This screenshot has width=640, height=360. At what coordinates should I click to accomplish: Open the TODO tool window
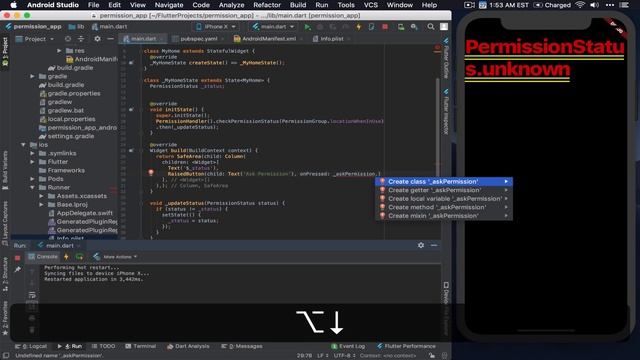point(103,346)
